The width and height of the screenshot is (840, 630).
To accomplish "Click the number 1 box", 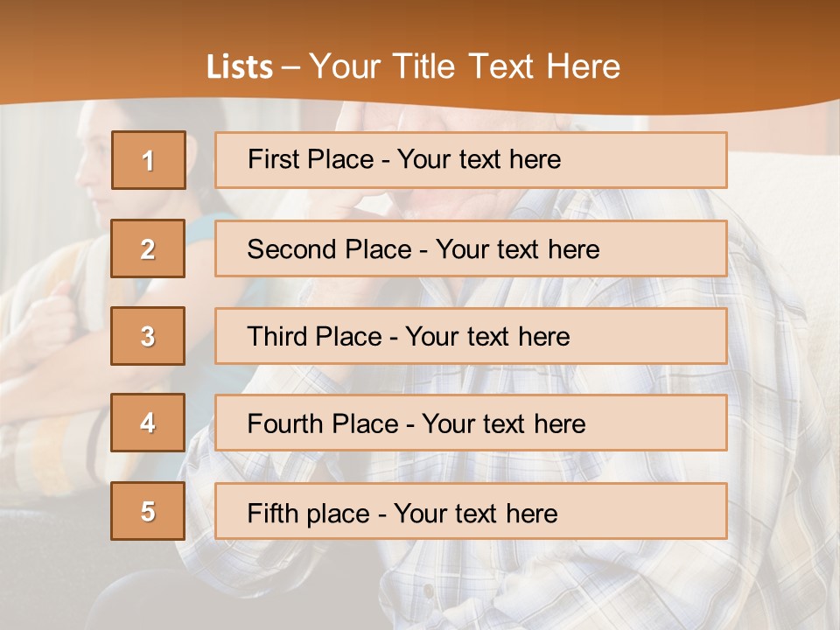I will point(149,160).
